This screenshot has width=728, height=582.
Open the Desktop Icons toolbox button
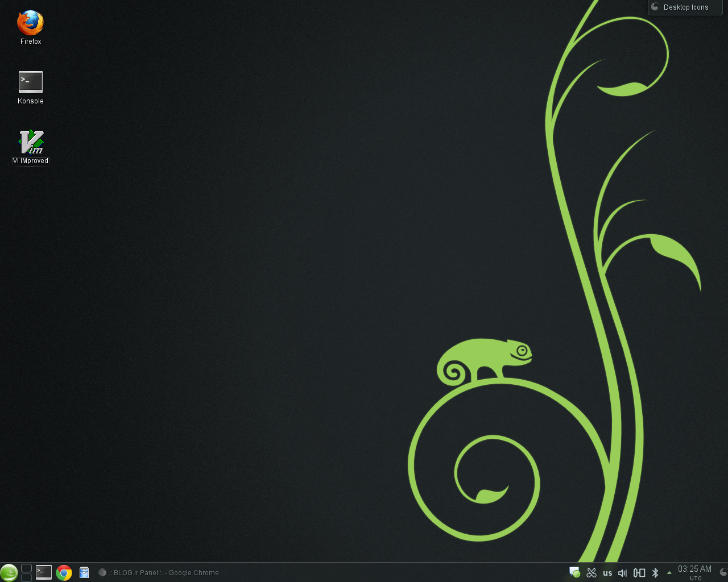(x=685, y=7)
